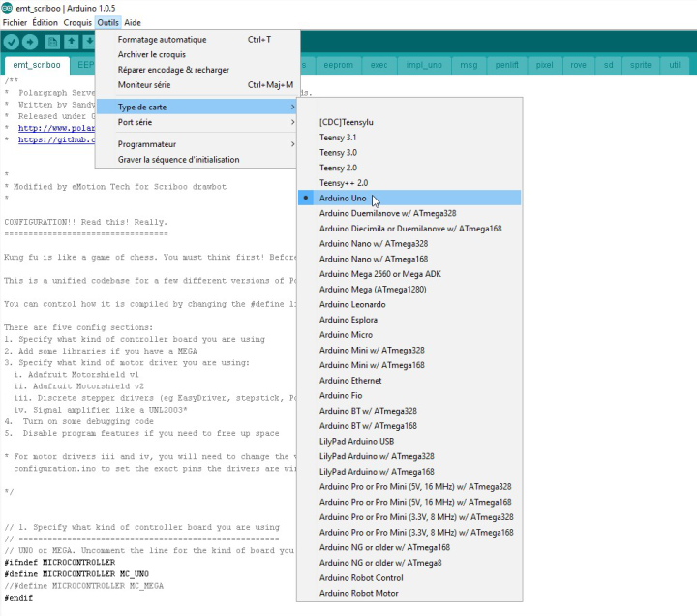
Task: Select Teensy++ 2.0 board
Action: [x=409, y=183]
